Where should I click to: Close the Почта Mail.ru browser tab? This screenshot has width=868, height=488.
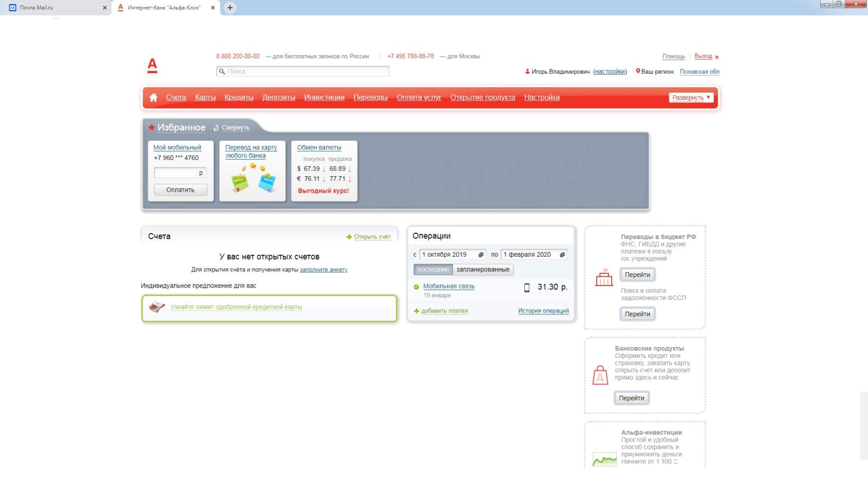[104, 8]
